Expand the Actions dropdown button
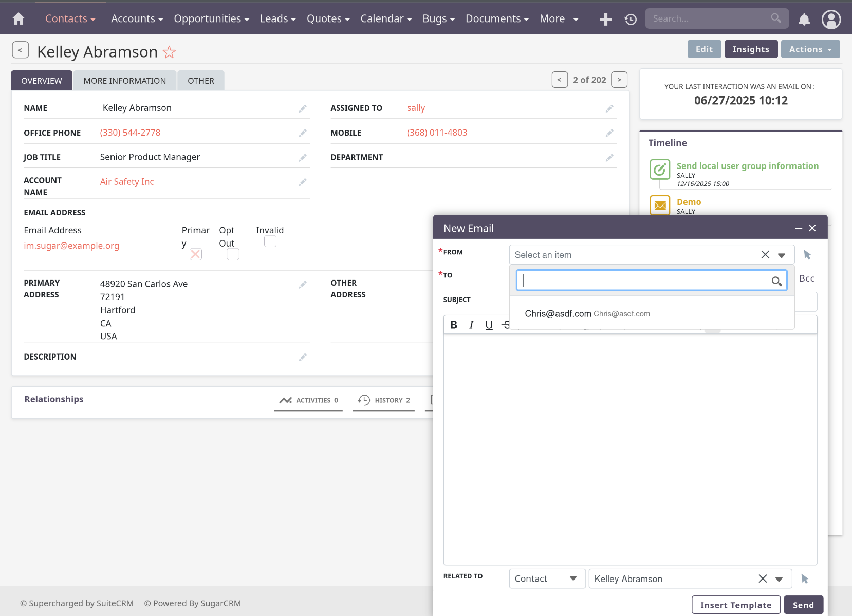 tap(810, 49)
